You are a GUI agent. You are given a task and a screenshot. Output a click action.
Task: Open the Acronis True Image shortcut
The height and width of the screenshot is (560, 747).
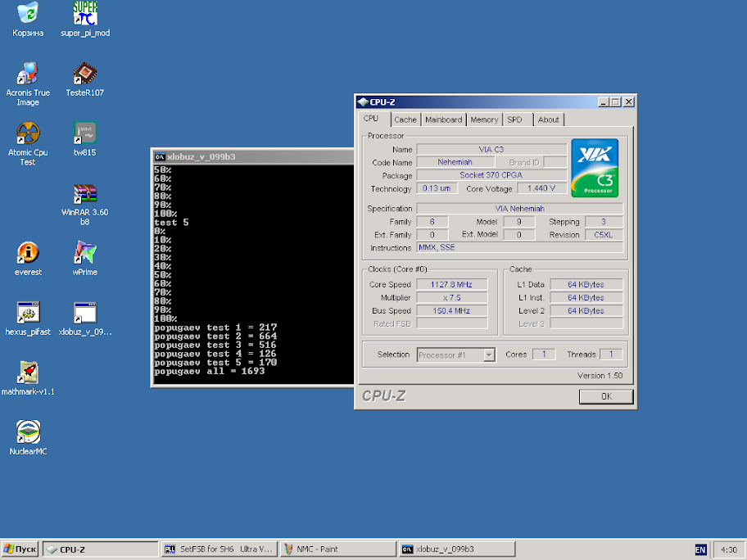pos(28,74)
